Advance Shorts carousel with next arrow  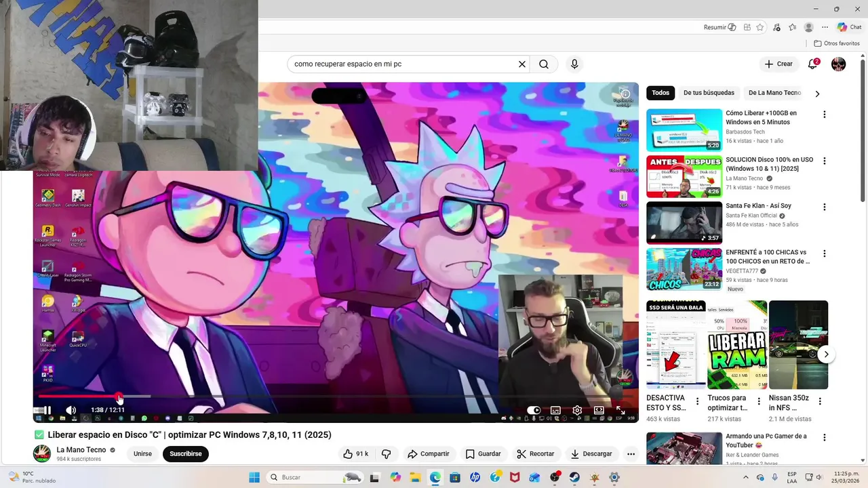(826, 354)
